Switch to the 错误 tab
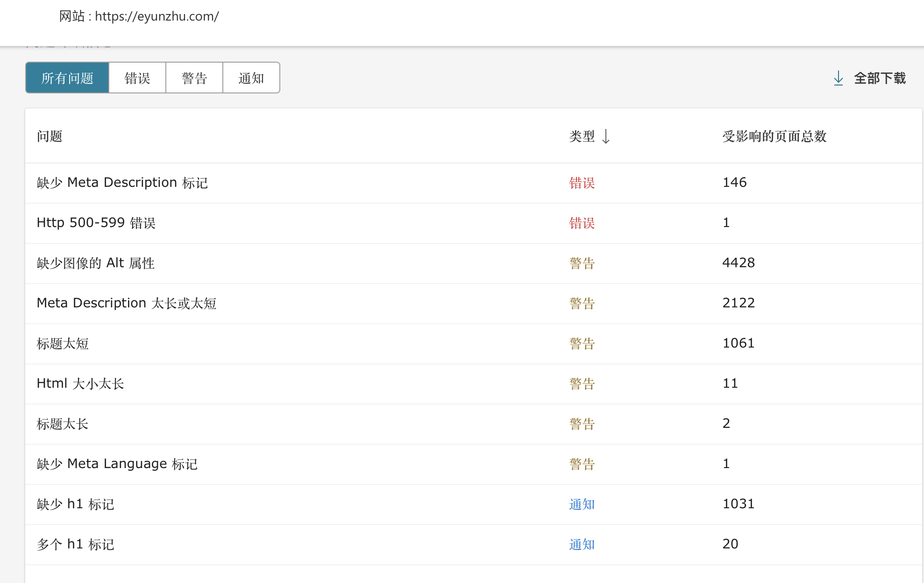Viewport: 924px width, 583px height. click(x=137, y=78)
